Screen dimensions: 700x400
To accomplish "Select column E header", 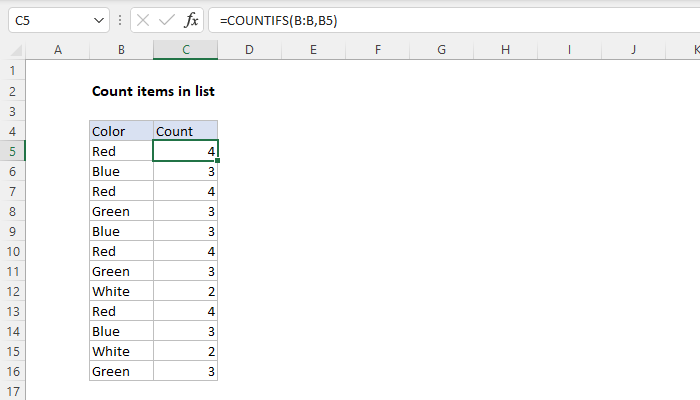I will (313, 50).
